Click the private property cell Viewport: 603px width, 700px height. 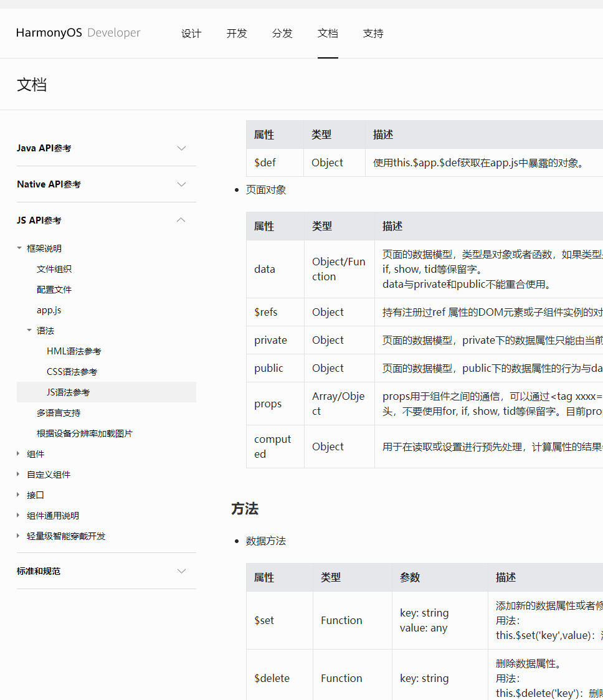[x=275, y=340]
